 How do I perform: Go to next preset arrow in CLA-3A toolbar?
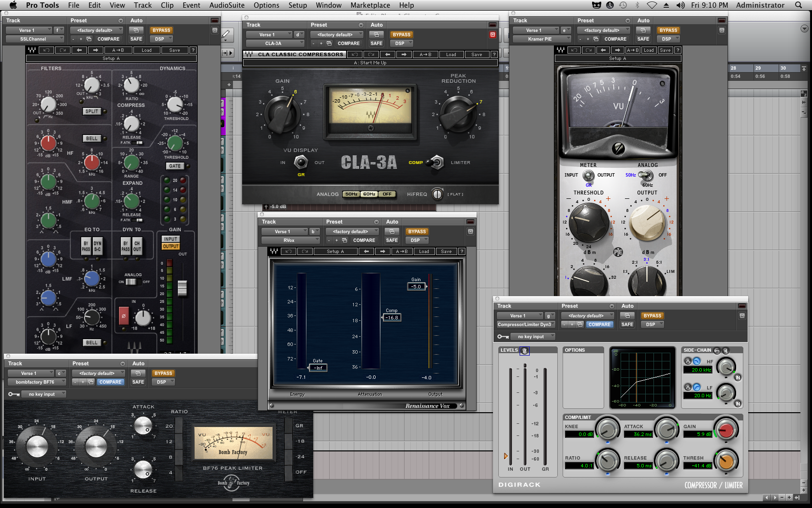click(x=404, y=54)
